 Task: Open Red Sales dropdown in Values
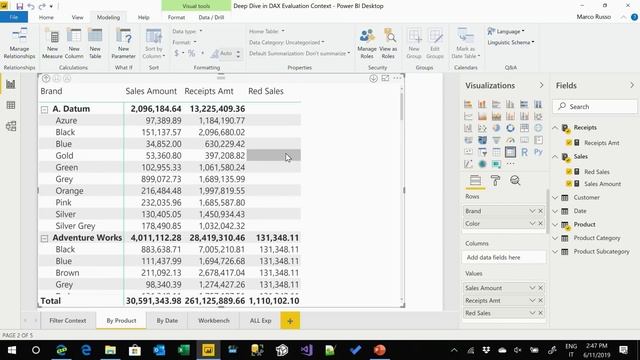pyautogui.click(x=532, y=313)
